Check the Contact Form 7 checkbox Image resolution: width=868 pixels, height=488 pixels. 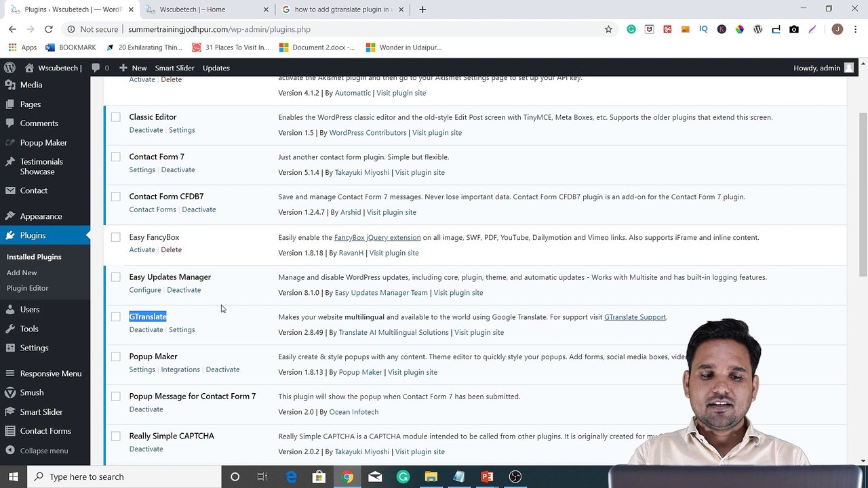[x=116, y=157]
